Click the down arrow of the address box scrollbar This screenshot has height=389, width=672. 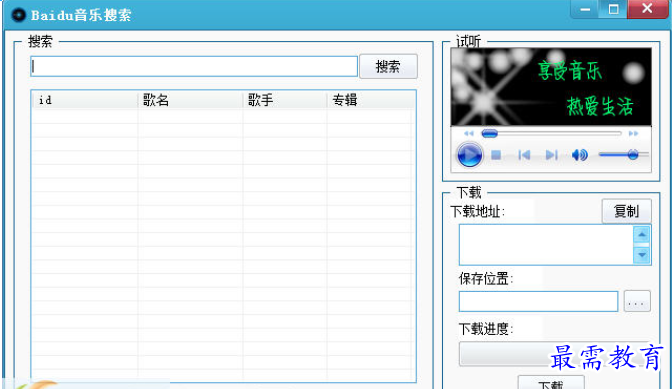point(642,255)
